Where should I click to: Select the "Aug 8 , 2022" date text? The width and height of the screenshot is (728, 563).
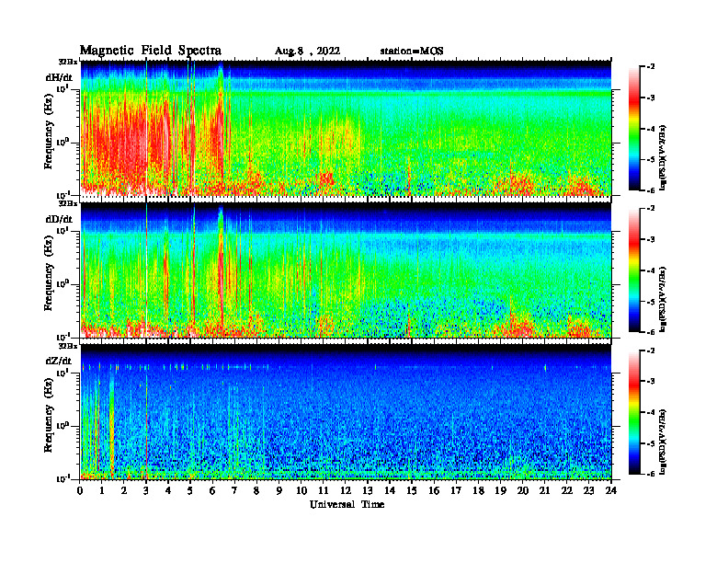point(307,52)
